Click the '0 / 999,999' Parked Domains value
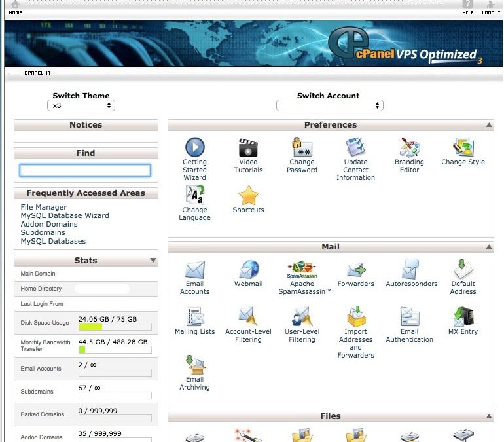This screenshot has width=504, height=442. click(98, 411)
